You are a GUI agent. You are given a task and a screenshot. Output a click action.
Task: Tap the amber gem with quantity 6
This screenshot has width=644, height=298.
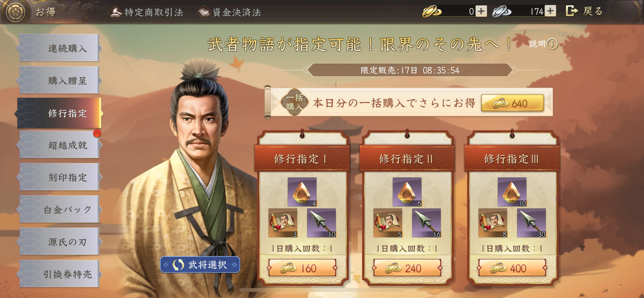(x=407, y=192)
